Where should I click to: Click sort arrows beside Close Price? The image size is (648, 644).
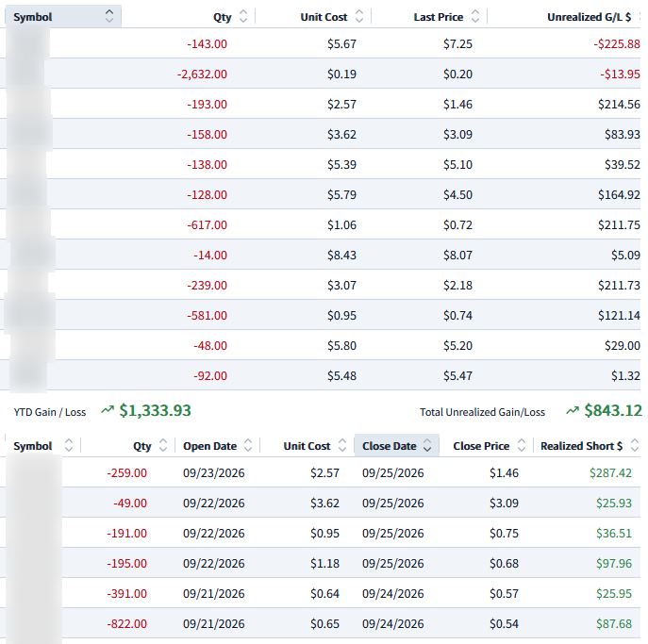pos(522,445)
